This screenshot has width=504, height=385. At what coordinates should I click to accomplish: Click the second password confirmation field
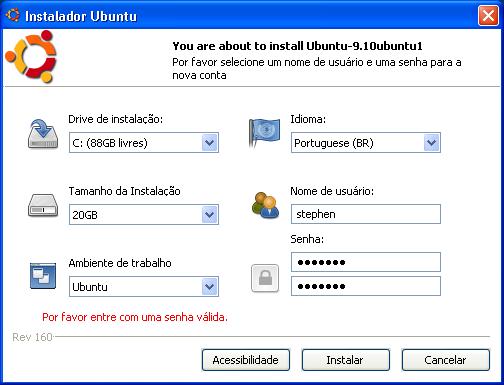tap(366, 286)
